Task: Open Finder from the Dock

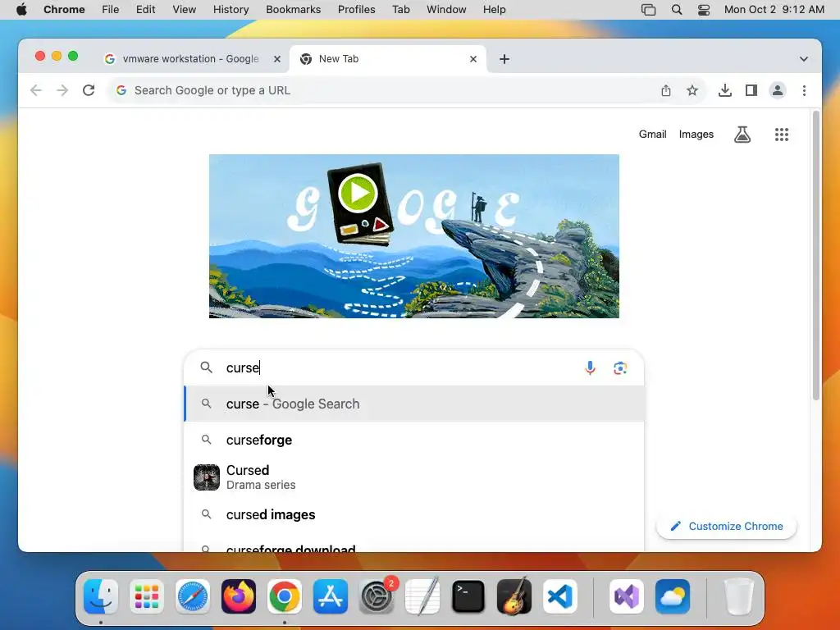Action: pos(101,596)
